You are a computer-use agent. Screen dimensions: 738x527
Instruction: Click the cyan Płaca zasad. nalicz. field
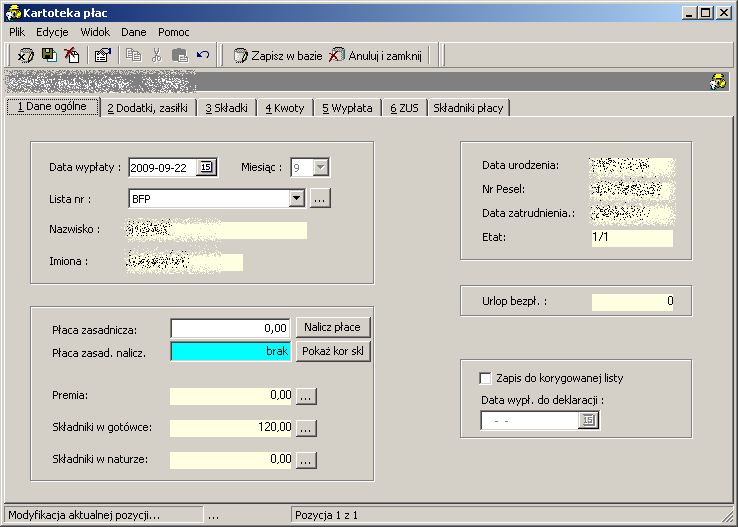click(230, 351)
